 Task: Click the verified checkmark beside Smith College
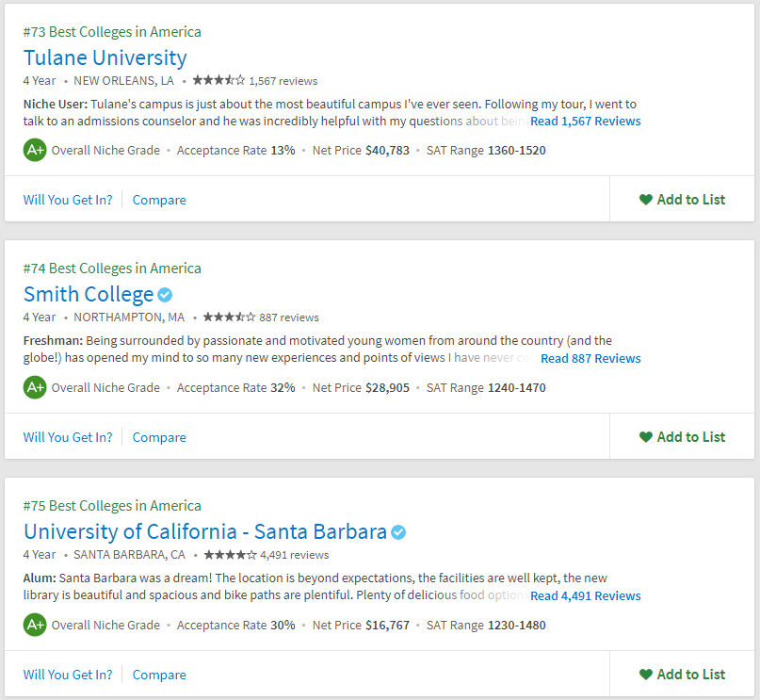(166, 295)
